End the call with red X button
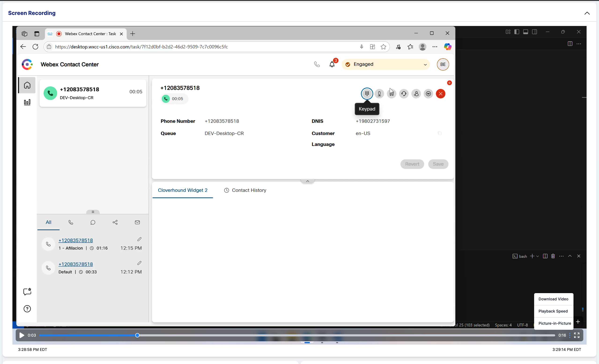This screenshot has height=364, width=599. tap(440, 94)
